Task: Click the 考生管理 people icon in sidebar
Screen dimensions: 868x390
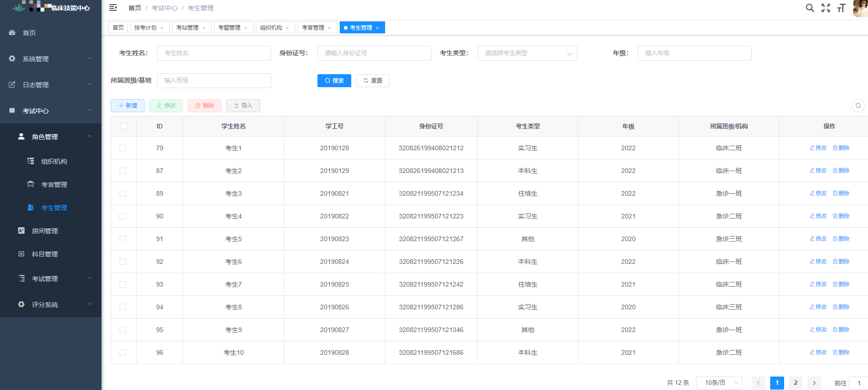Action: click(x=31, y=207)
